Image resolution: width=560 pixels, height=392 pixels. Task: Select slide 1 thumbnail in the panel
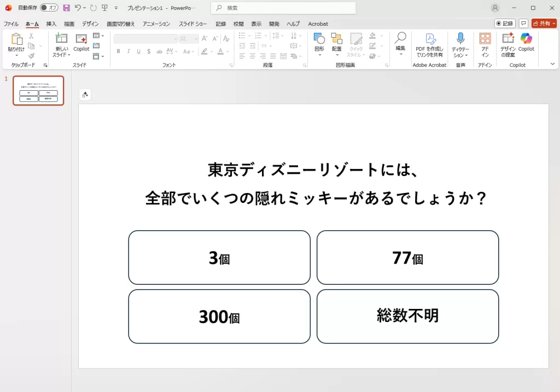coord(38,90)
